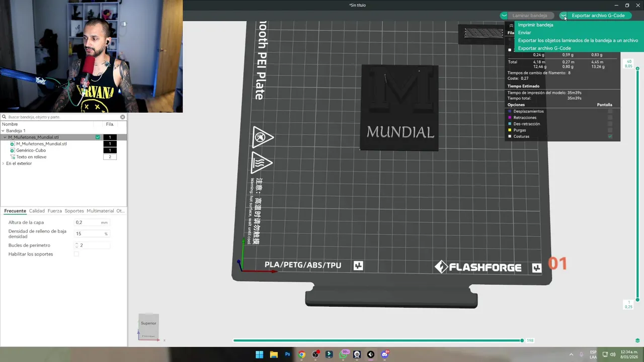Toggle Purgas display checkbox
This screenshot has width=644, height=362.
610,130
